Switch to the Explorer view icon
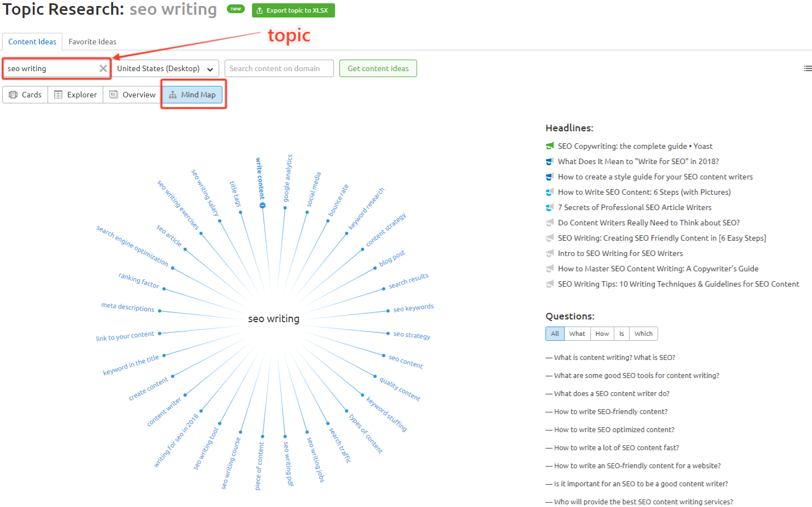This screenshot has width=812, height=507. [x=58, y=94]
